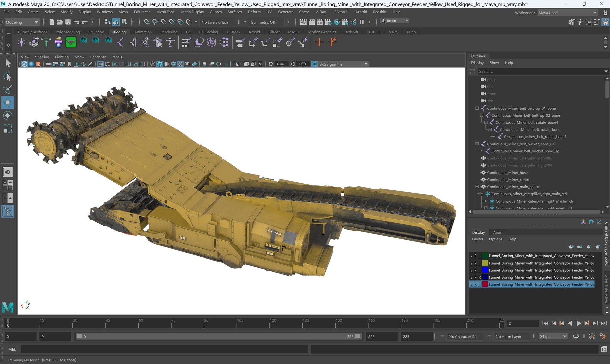Click the green layer color swatch
The height and width of the screenshot is (364, 610).
click(x=485, y=256)
